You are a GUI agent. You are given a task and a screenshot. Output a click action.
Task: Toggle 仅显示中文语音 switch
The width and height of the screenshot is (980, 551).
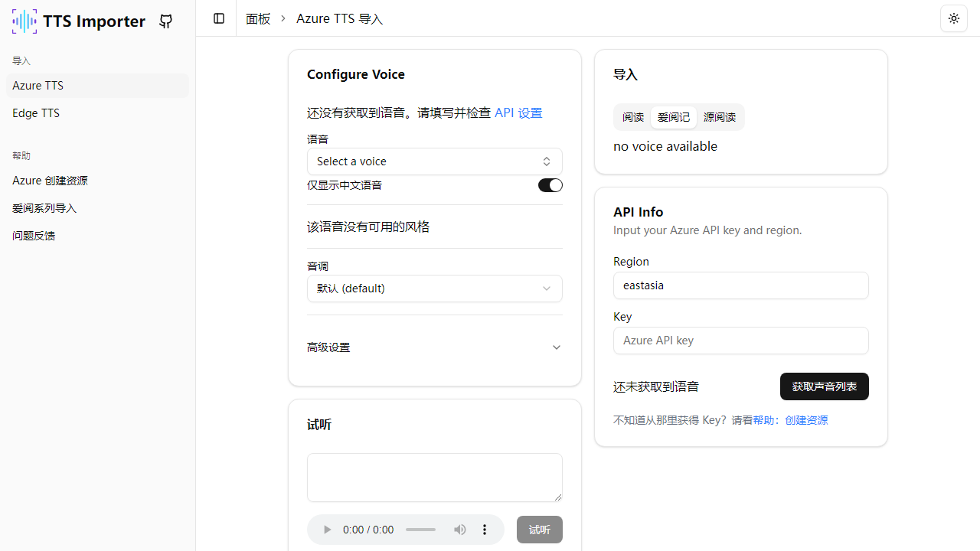point(550,185)
